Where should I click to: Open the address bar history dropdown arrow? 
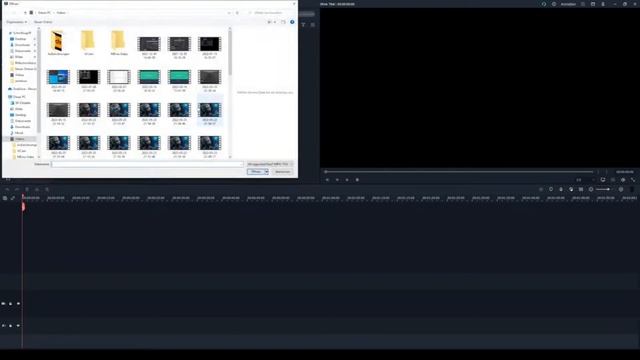(x=229, y=13)
